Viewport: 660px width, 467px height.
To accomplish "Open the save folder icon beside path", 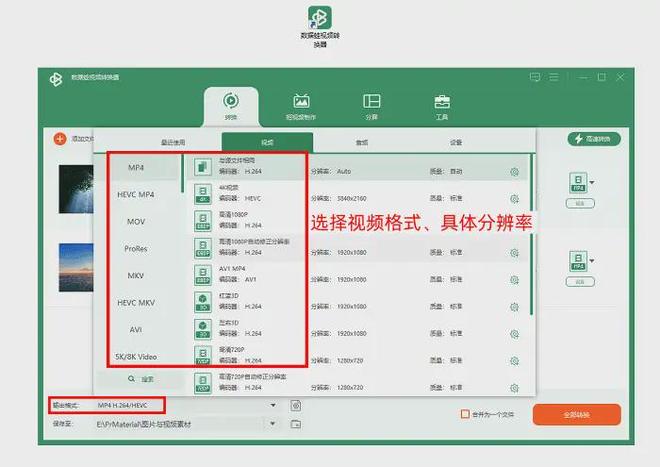I will click(x=296, y=424).
